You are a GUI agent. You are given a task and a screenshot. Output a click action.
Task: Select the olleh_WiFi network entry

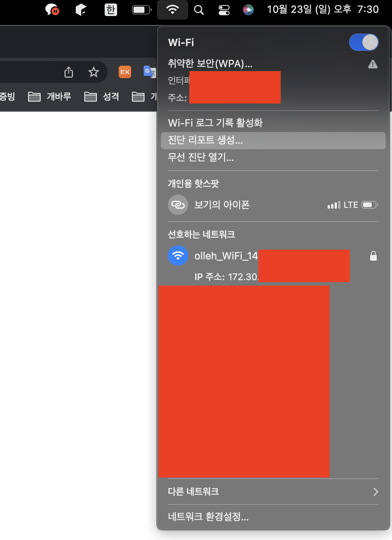pyautogui.click(x=273, y=256)
